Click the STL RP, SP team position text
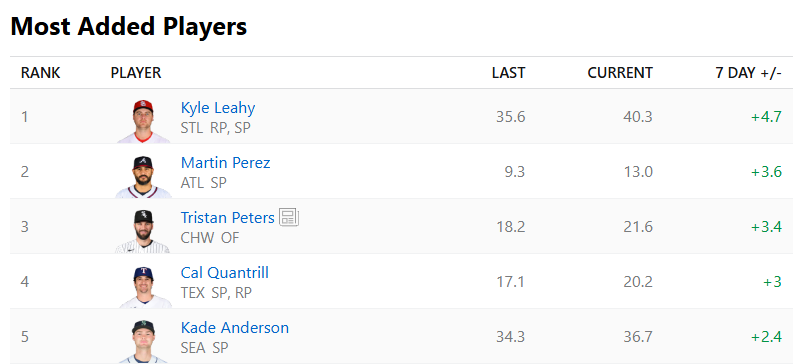 216,127
